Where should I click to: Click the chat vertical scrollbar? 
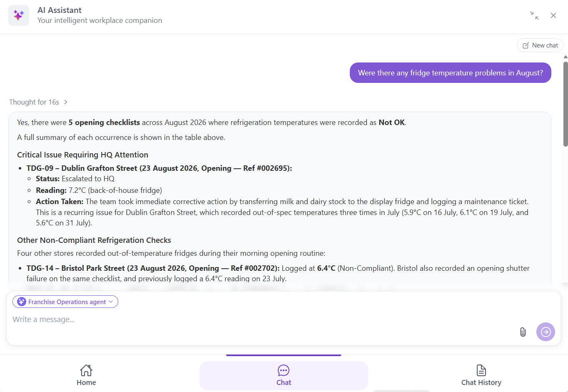click(566, 104)
